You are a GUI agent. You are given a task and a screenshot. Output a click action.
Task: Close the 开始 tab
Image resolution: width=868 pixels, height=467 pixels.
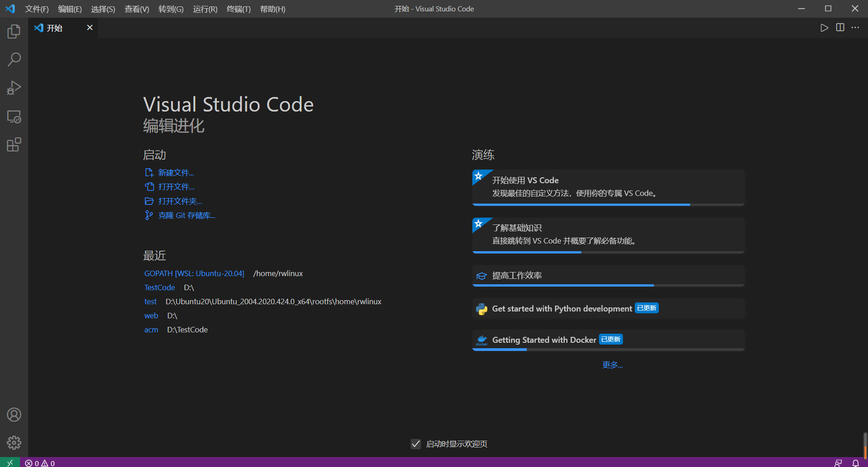click(x=90, y=28)
